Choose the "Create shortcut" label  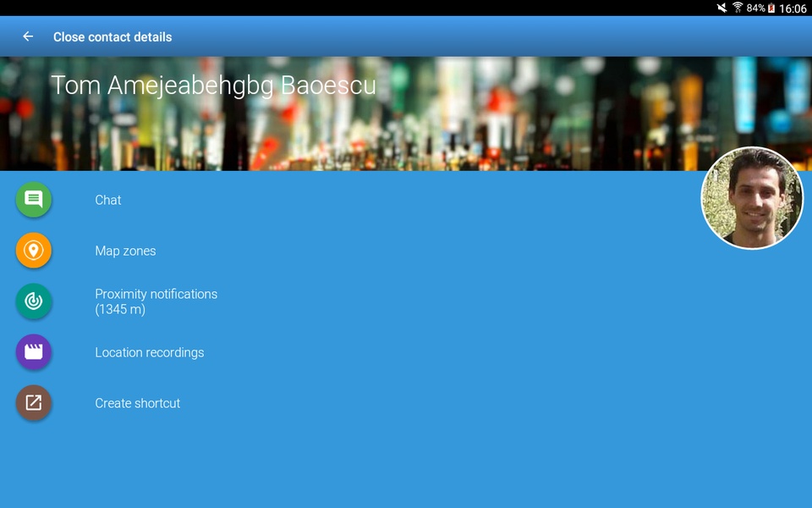click(137, 403)
